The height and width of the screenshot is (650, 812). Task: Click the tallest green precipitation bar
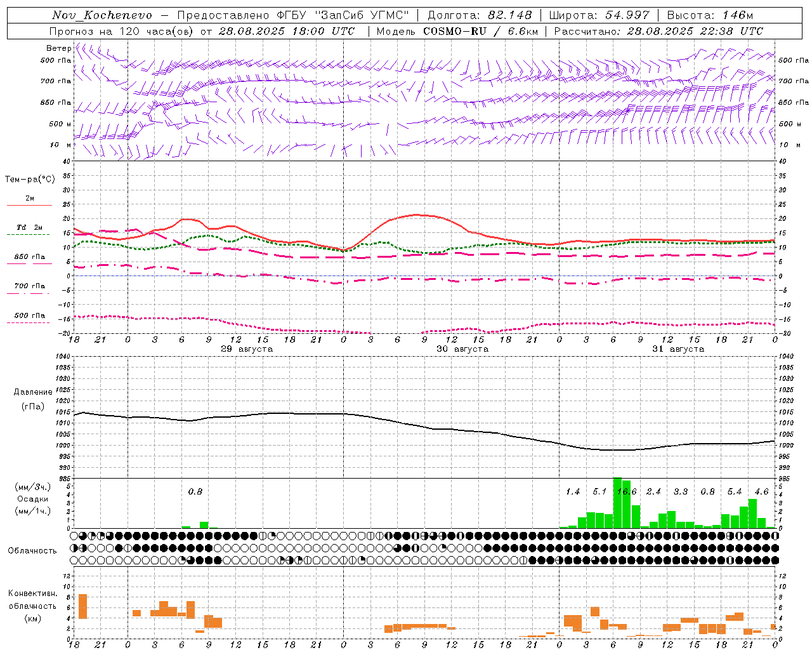(x=617, y=503)
